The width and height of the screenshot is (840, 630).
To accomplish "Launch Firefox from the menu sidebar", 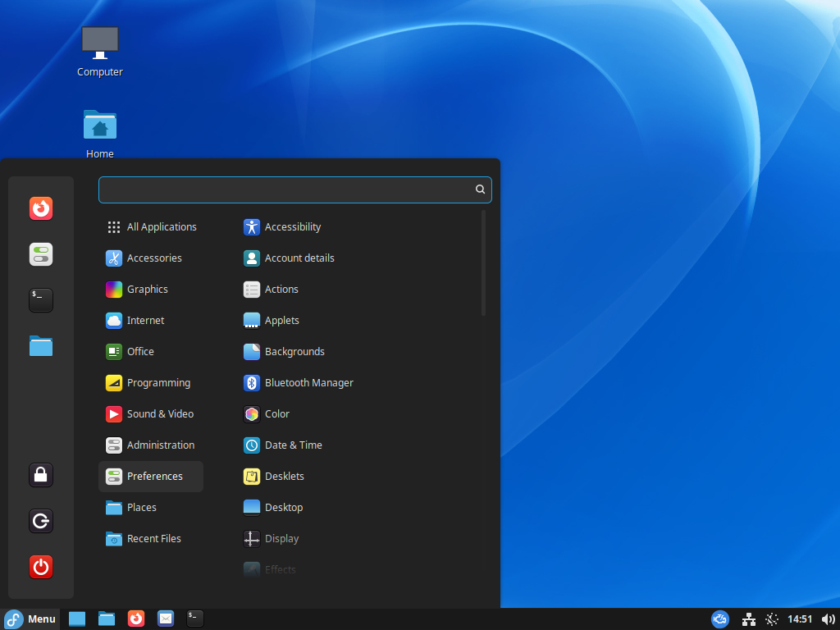I will point(41,208).
